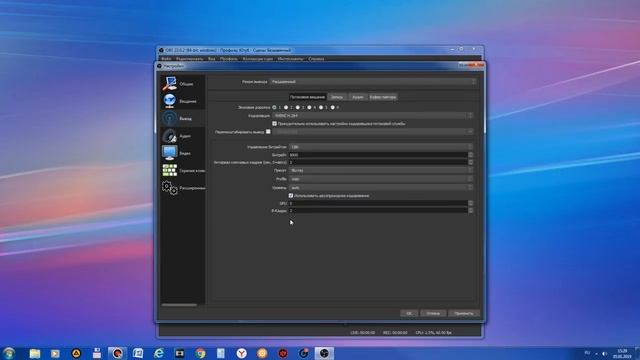The image size is (640, 360).
Task: Toggle the two-pass encoding checkbox
Action: click(x=291, y=196)
